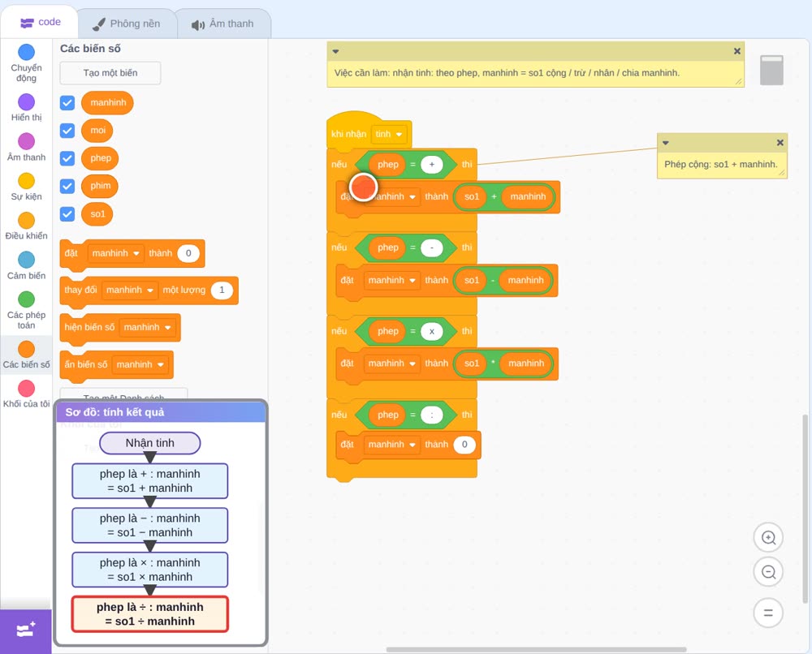Open variable dropdown in 'hiện biến số' block
The width and height of the screenshot is (812, 654).
point(147,327)
